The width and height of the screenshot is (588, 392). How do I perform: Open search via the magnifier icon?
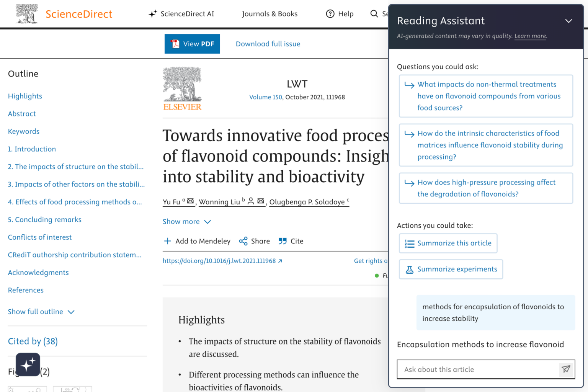coord(374,14)
